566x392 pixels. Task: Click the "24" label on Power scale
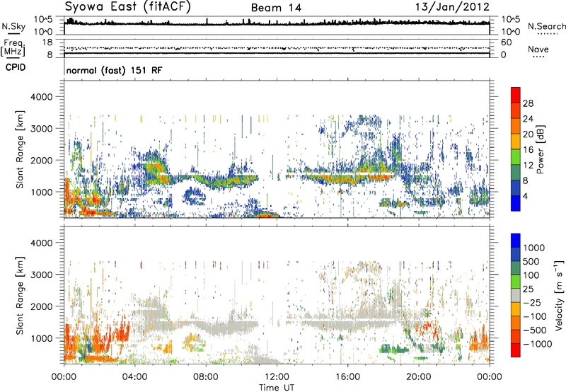point(528,119)
